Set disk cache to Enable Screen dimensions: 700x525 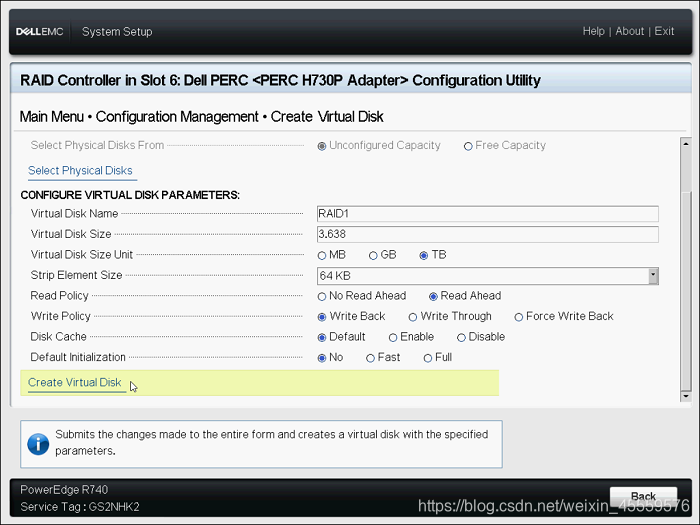(x=393, y=338)
